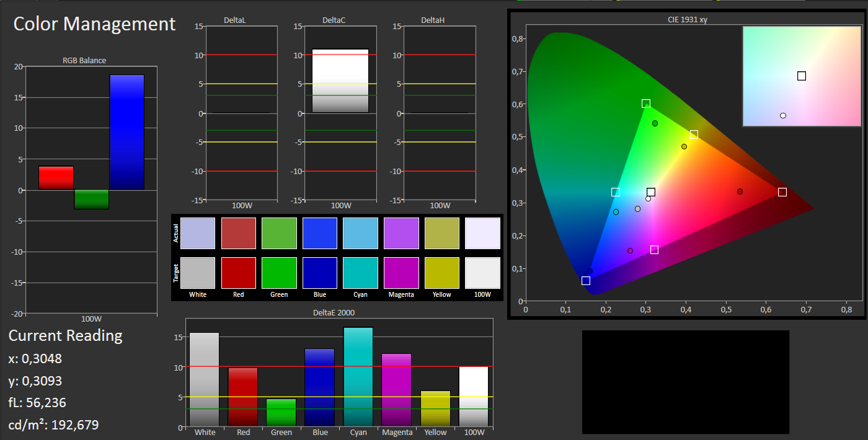Screen dimensions: 868x440
Task: Select the Actual Cyan swatch
Action: tap(360, 233)
